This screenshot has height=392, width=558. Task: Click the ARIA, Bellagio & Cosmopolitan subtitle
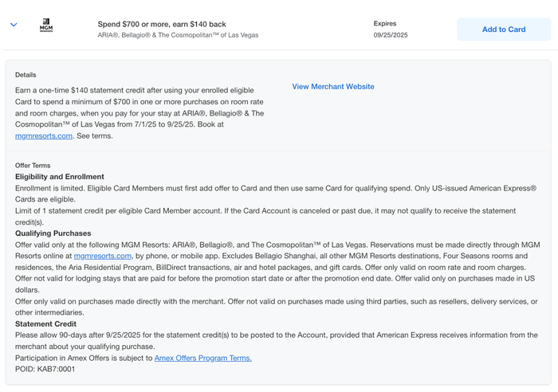pyautogui.click(x=178, y=35)
